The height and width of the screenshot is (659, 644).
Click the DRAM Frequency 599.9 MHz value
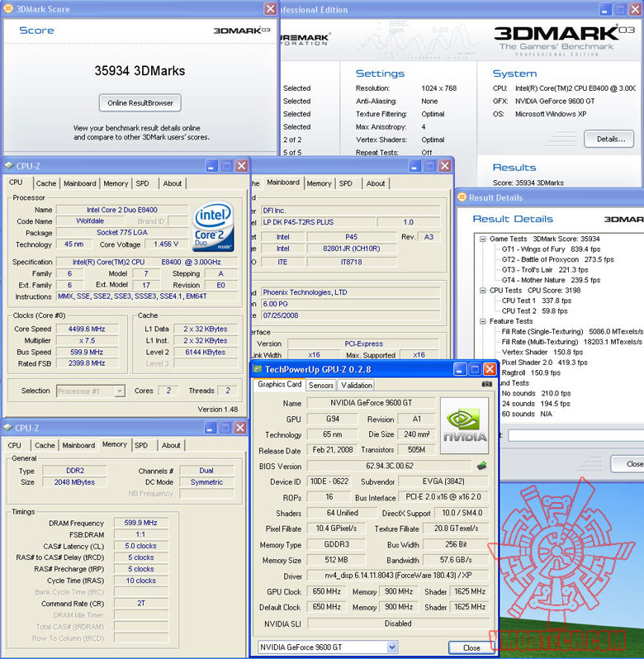coord(140,523)
